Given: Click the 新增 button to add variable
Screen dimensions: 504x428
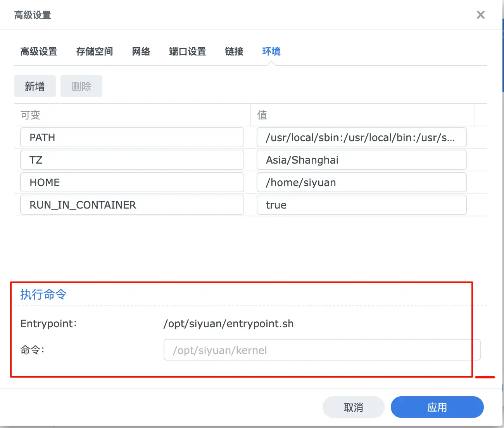Looking at the screenshot, I should coord(35,86).
